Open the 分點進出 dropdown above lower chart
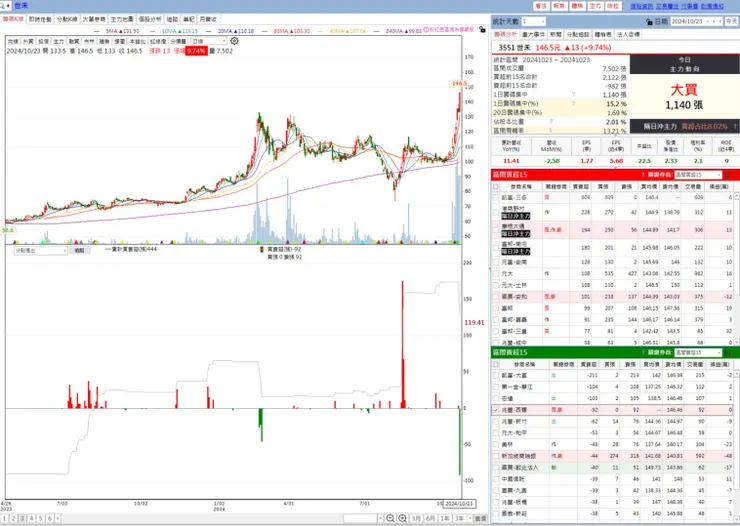Viewport: 740px width, 526px height. 41,250
